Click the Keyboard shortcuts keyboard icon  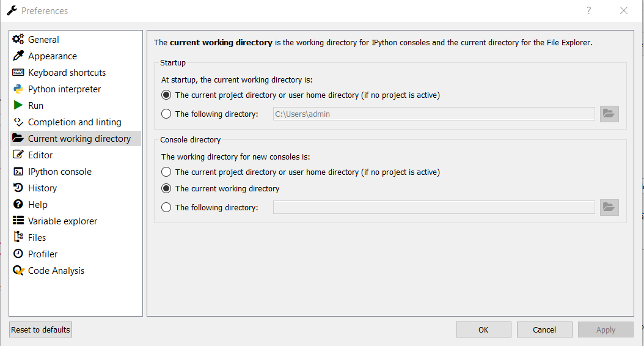(18, 73)
